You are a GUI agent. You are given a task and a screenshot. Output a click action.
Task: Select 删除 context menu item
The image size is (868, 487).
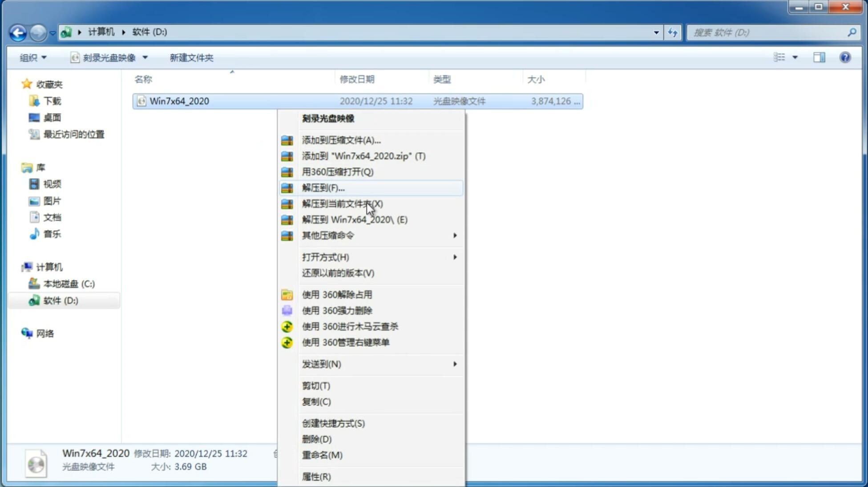pos(317,438)
